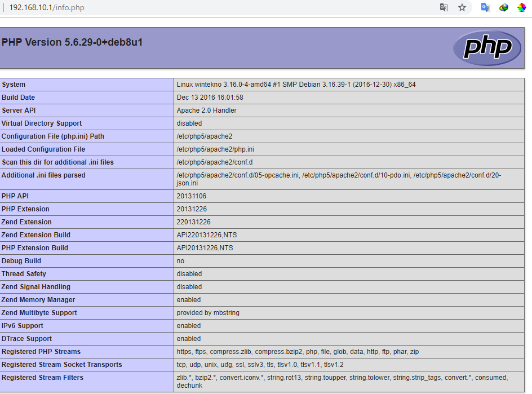Click the Debug Build value 'no'
This screenshot has height=394, width=532.
tap(180, 261)
